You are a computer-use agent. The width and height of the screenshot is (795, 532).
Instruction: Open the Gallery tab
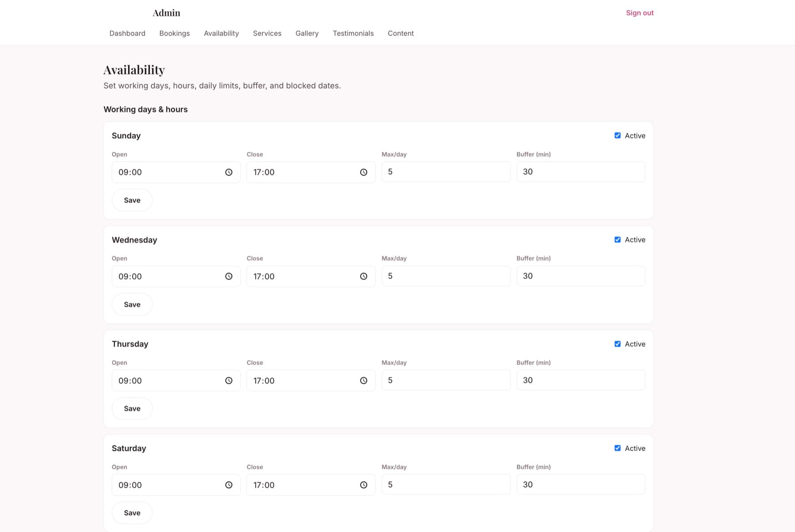coord(307,33)
